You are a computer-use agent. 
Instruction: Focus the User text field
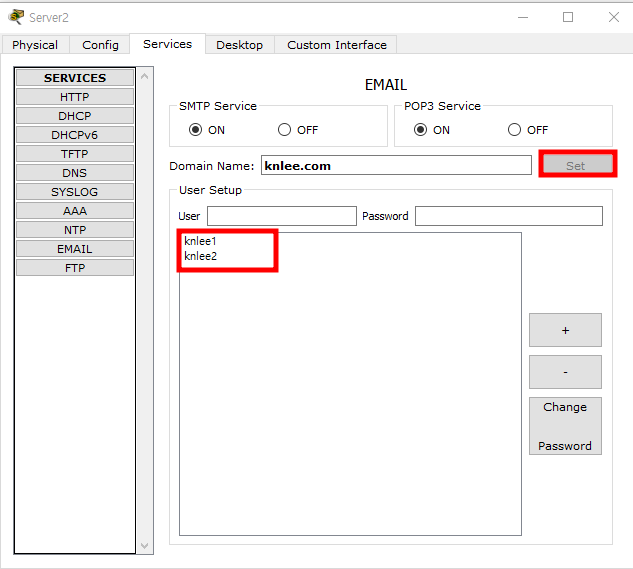point(282,216)
